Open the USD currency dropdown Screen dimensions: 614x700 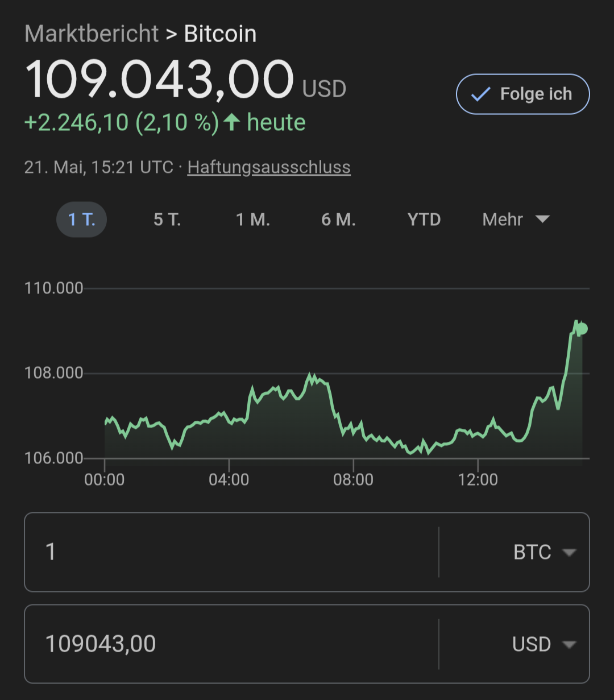[543, 644]
